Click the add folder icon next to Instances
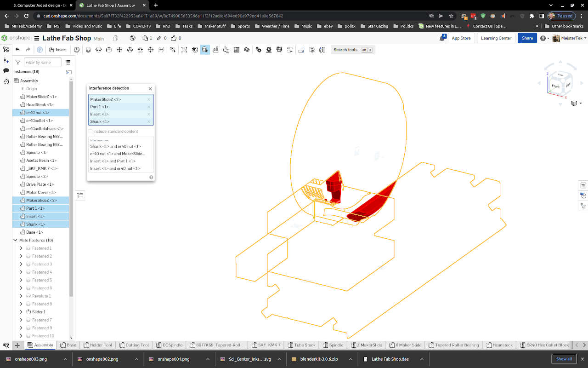The height and width of the screenshot is (368, 588). pos(69,72)
